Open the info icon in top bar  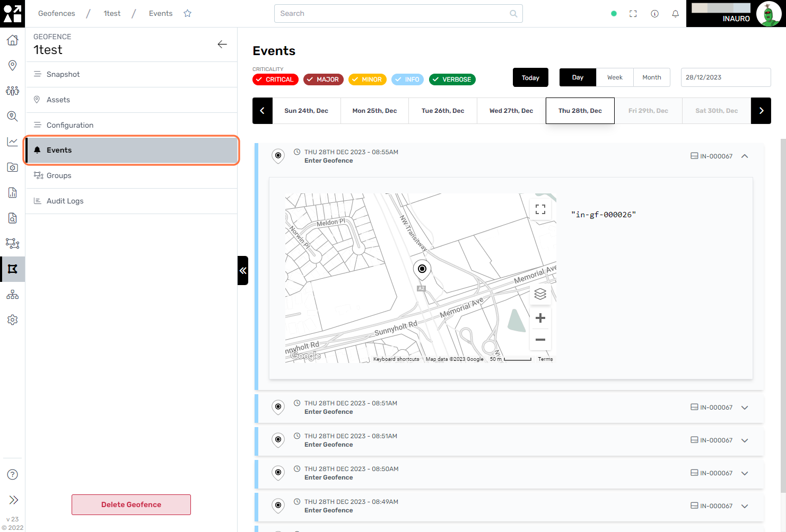pyautogui.click(x=654, y=14)
